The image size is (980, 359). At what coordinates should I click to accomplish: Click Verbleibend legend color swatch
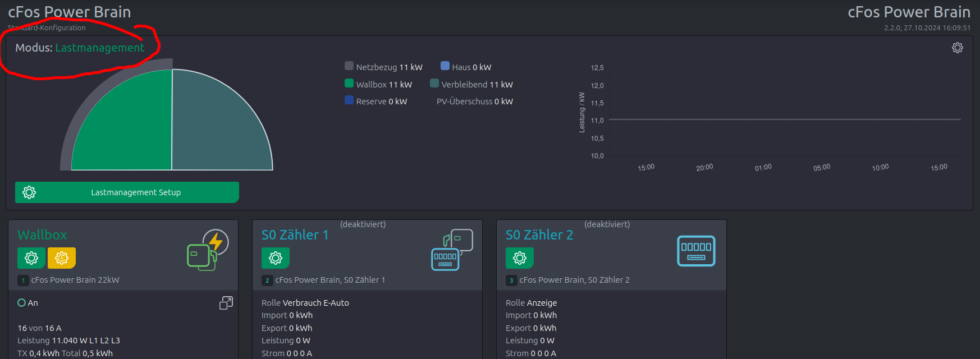[434, 84]
